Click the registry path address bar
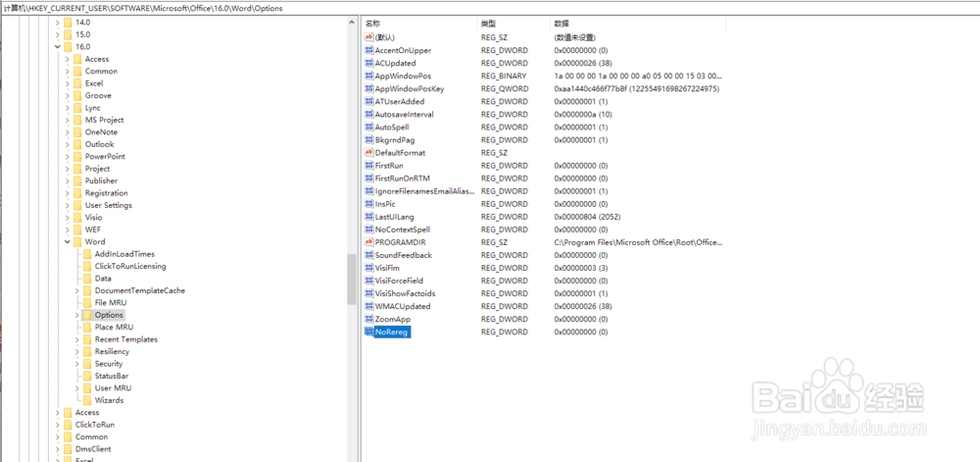 tap(490, 8)
